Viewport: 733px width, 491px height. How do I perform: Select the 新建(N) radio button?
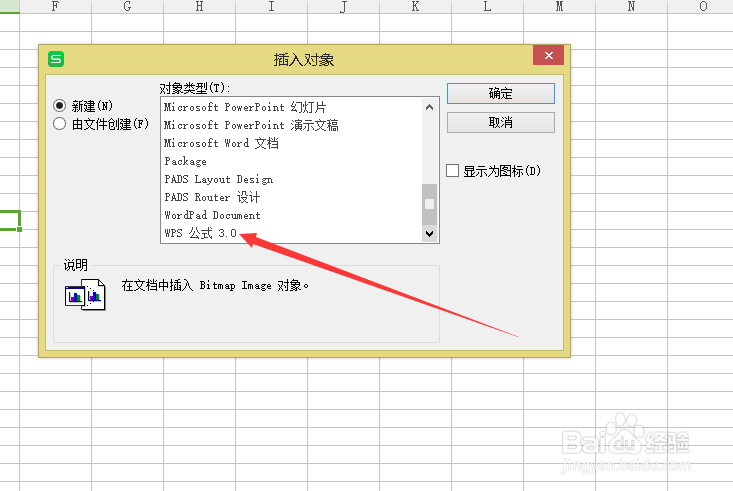click(x=59, y=106)
